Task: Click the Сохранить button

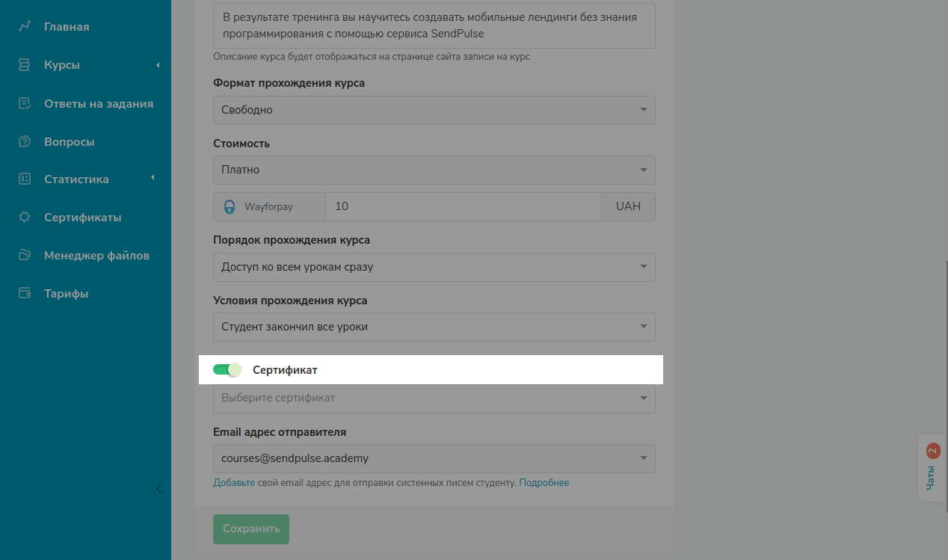Action: [250, 529]
